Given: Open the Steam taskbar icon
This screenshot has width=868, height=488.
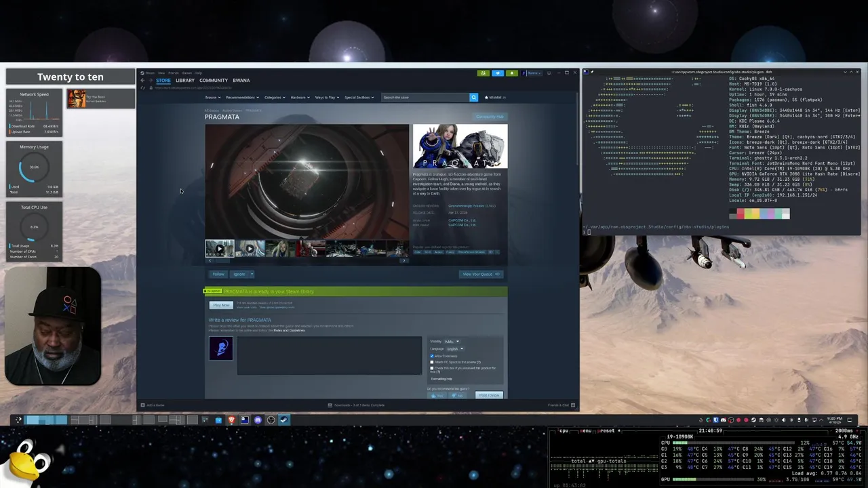Looking at the screenshot, I should (283, 420).
